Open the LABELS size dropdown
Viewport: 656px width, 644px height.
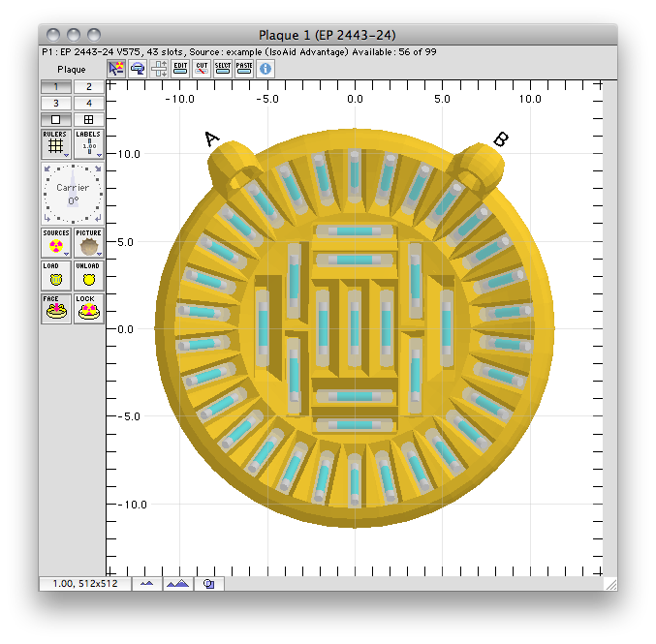click(89, 144)
